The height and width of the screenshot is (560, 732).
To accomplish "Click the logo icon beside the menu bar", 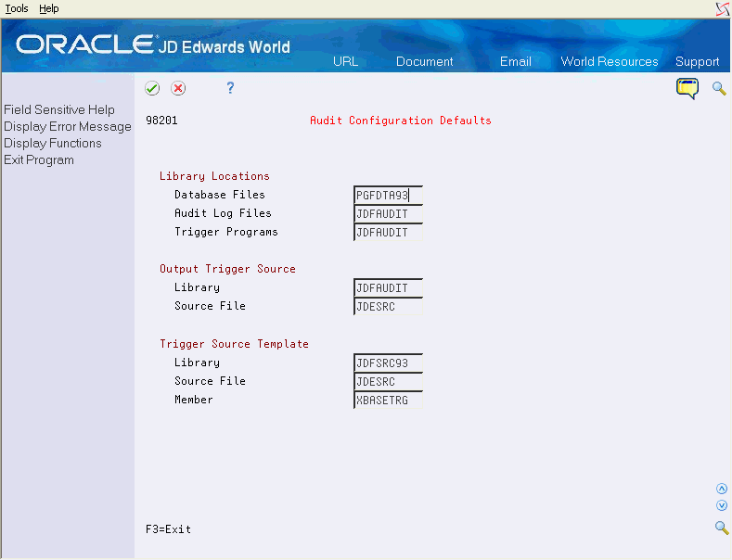I will click(x=723, y=9).
